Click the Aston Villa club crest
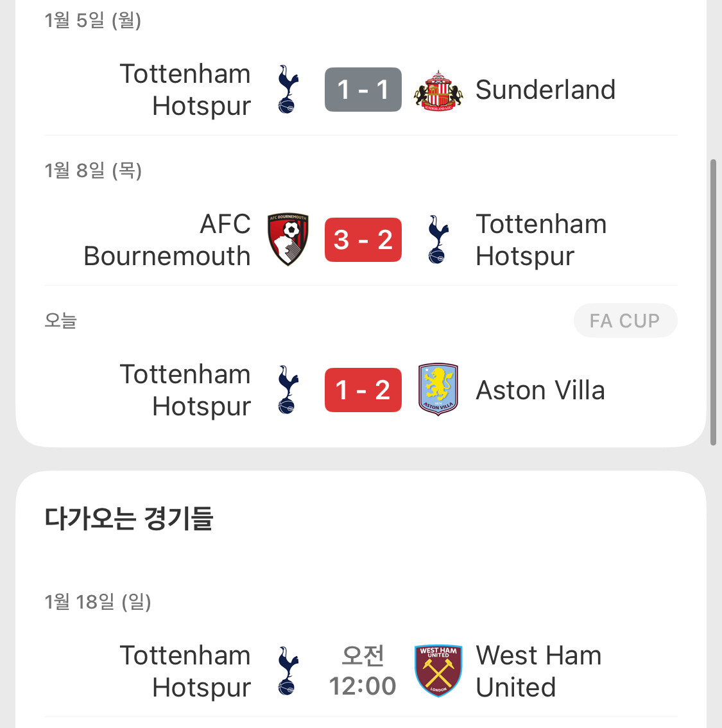The width and height of the screenshot is (722, 728). [438, 390]
